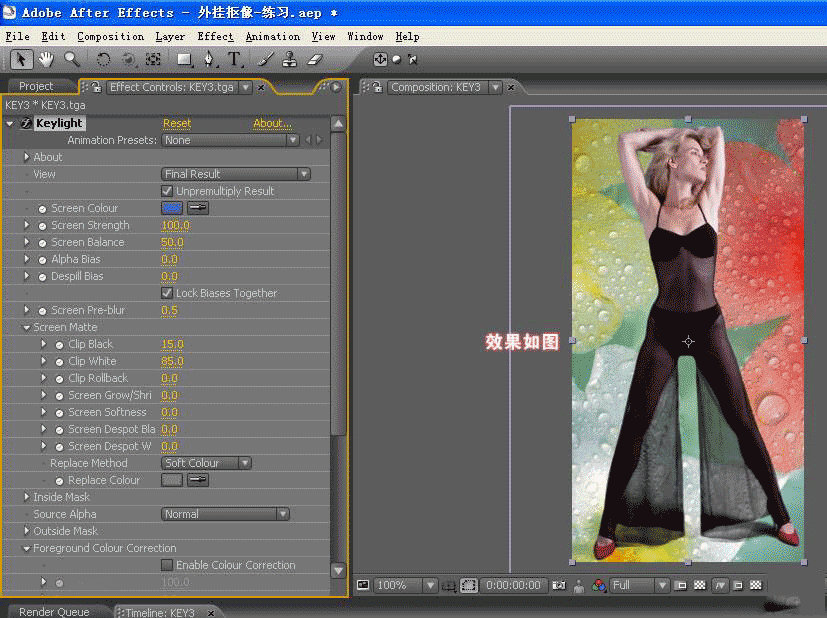Enable Colour Correction in Foreground section

(167, 565)
